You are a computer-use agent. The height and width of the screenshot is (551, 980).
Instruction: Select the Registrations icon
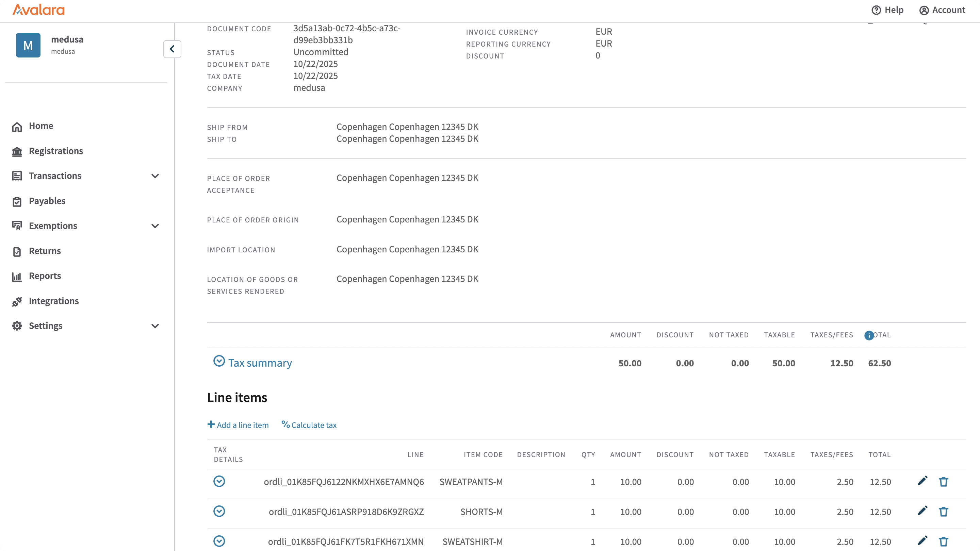(17, 151)
